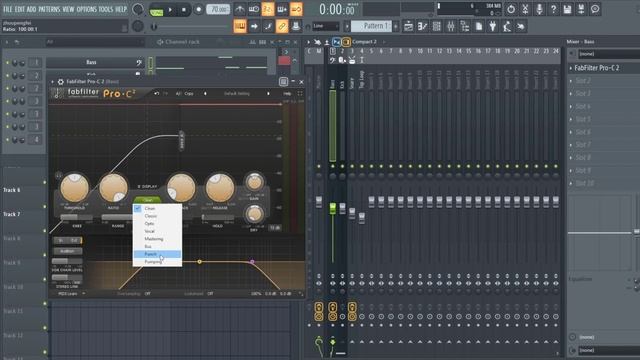The width and height of the screenshot is (640, 360).
Task: Open the Mixer view icon
Action: pos(451,27)
